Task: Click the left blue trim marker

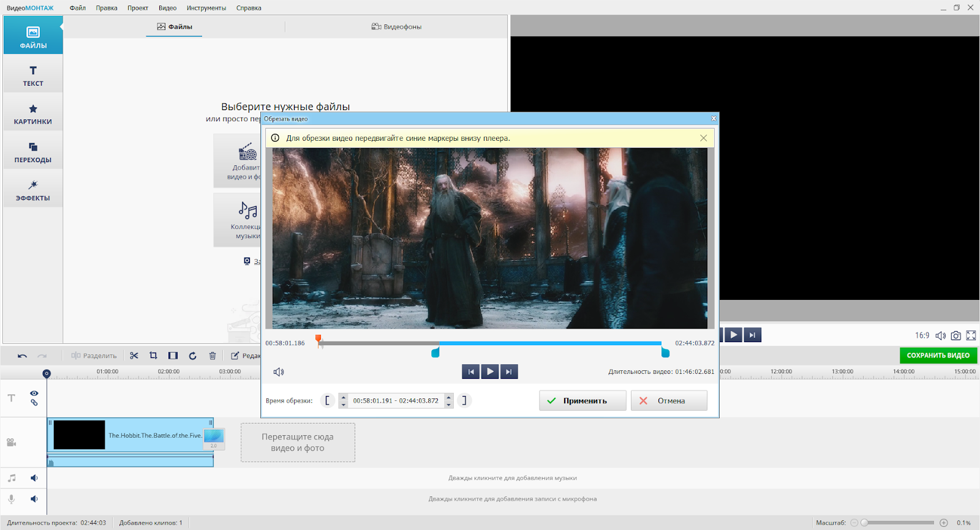Action: click(435, 353)
